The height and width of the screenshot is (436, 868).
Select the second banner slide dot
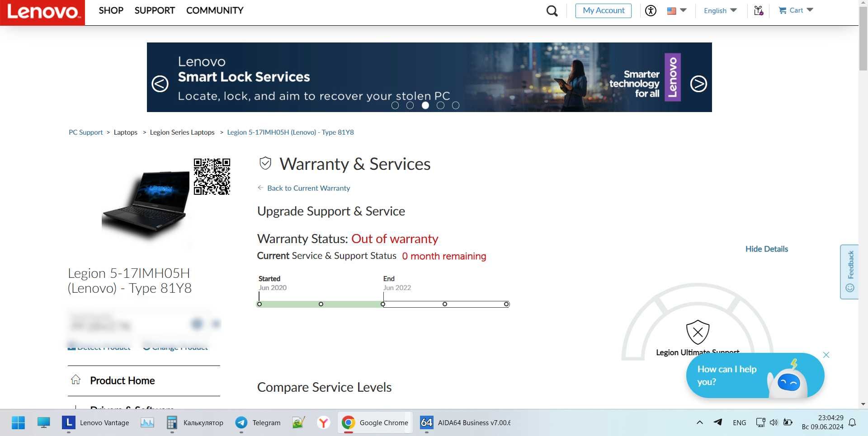tap(410, 105)
